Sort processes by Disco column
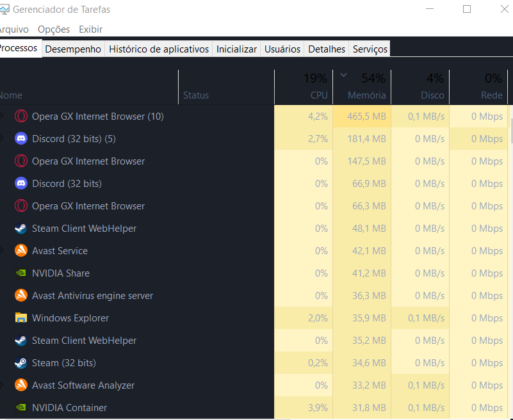The width and height of the screenshot is (513, 420). click(420, 87)
